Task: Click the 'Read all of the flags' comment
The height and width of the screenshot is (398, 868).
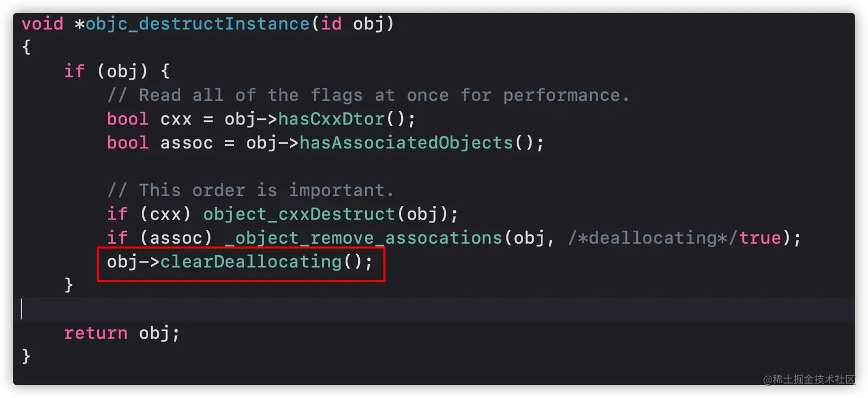Action: pyautogui.click(x=368, y=95)
